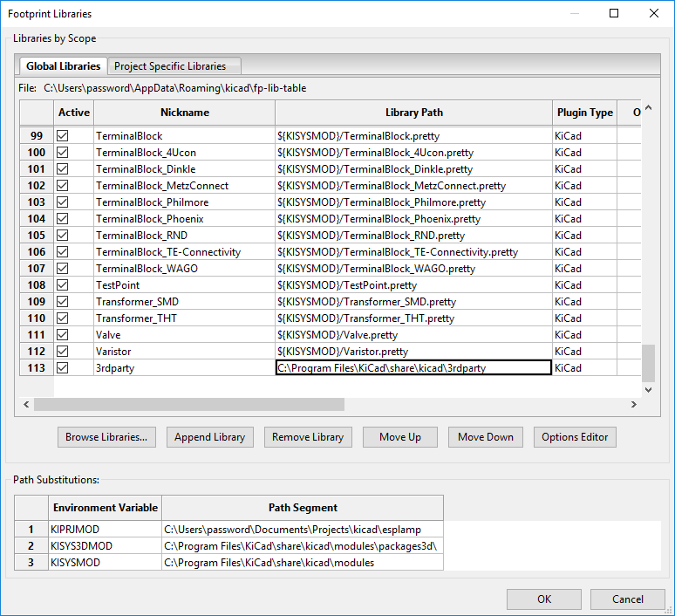Select KISYSMOD path segment modules cell

(x=303, y=563)
